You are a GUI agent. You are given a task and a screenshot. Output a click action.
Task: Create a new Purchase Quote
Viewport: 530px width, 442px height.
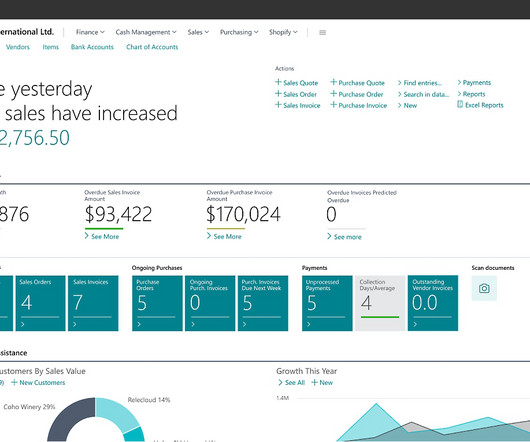(357, 82)
